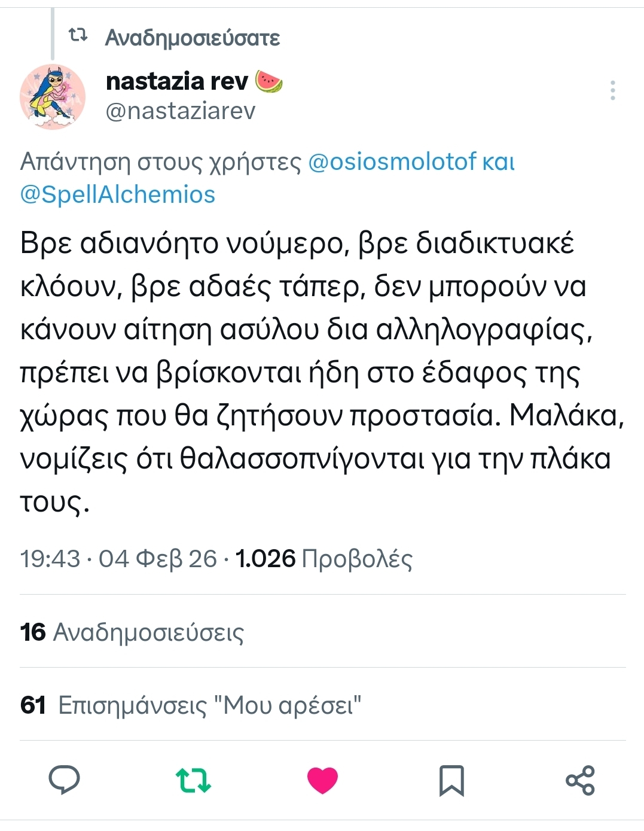
Task: Click the "Απάντηση στους χρήστες" text
Action: click(161, 162)
